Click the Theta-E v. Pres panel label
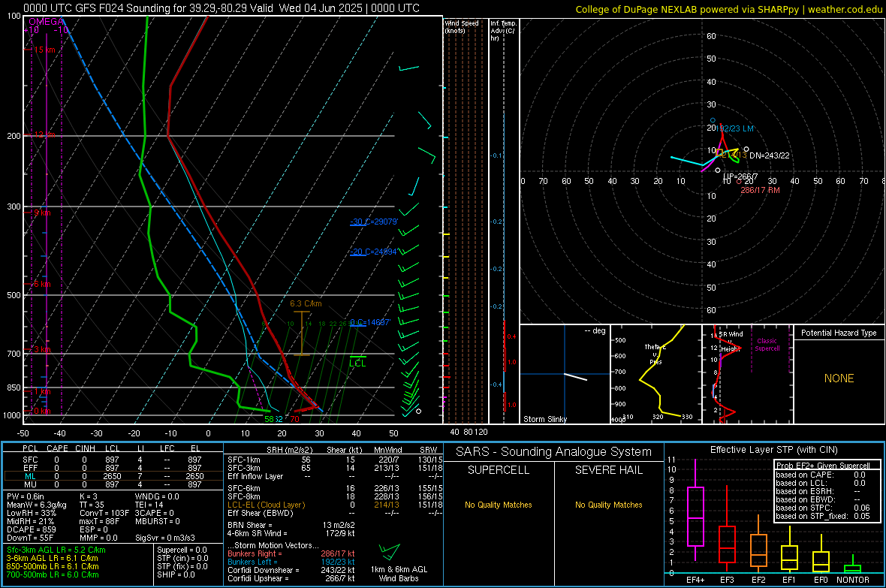 [x=655, y=354]
